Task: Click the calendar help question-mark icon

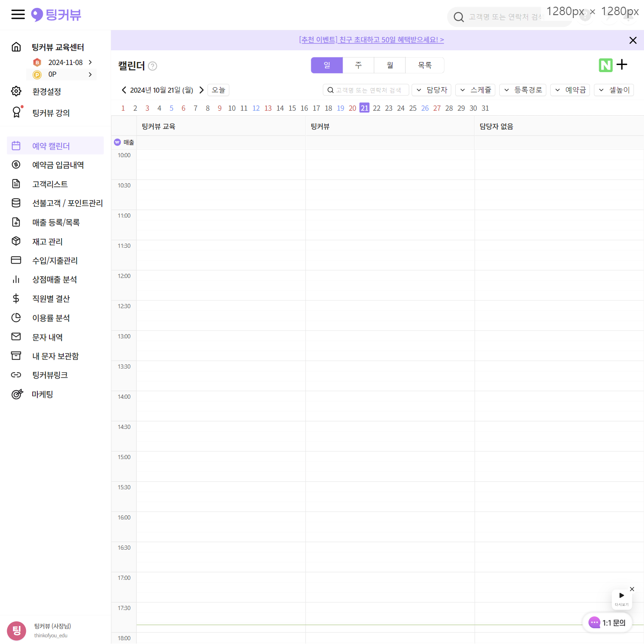Action: tap(153, 66)
